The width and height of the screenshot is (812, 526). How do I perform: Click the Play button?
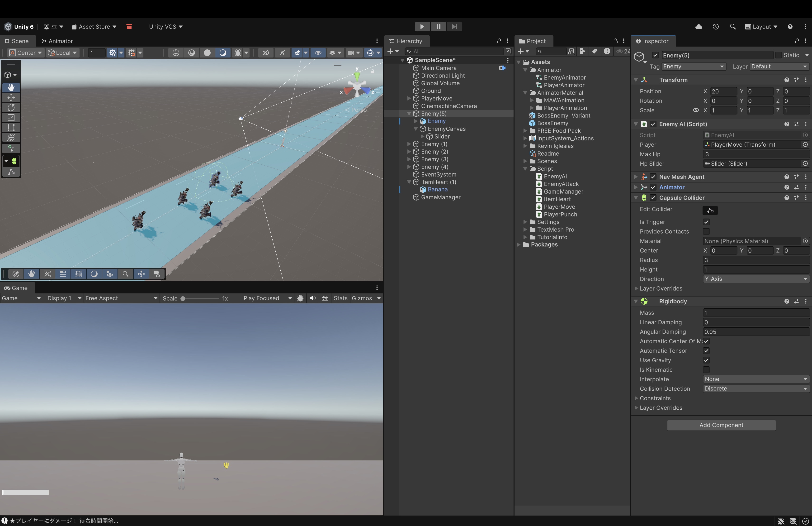pyautogui.click(x=422, y=27)
